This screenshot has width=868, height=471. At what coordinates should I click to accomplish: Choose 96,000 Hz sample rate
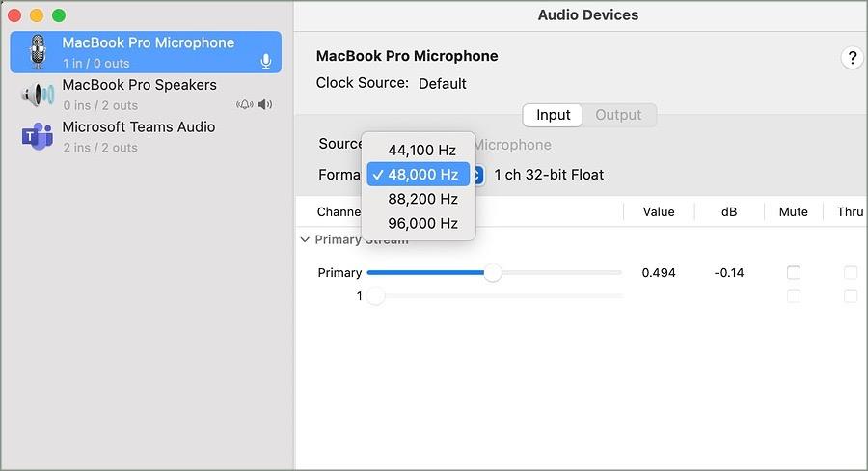418,223
